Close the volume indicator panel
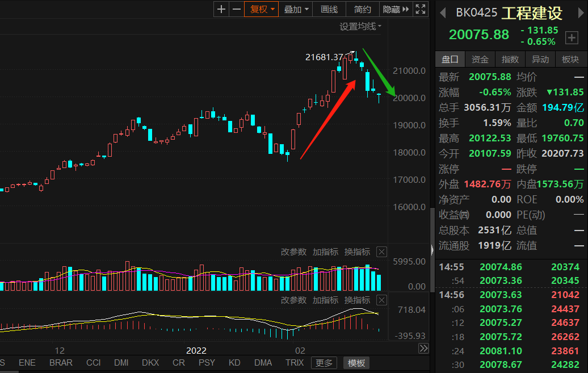 tap(381, 252)
